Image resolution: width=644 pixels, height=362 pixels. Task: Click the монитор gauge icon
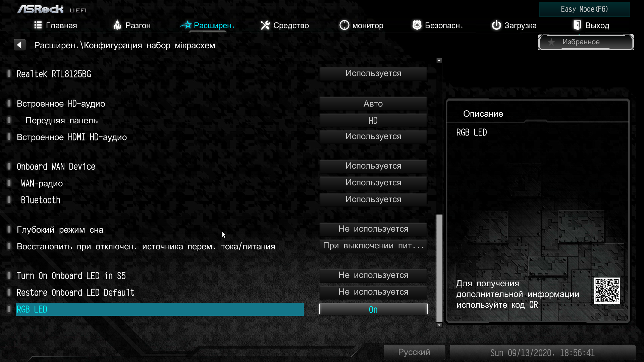click(x=344, y=25)
